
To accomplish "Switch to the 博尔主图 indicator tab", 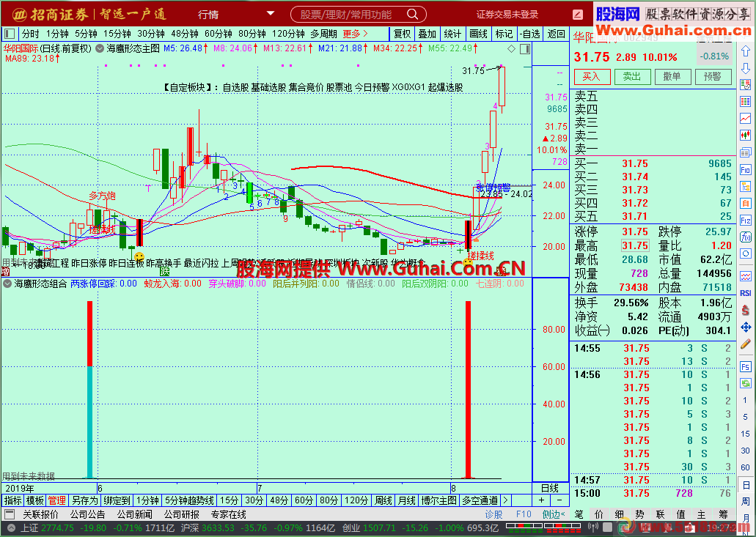I will [438, 500].
